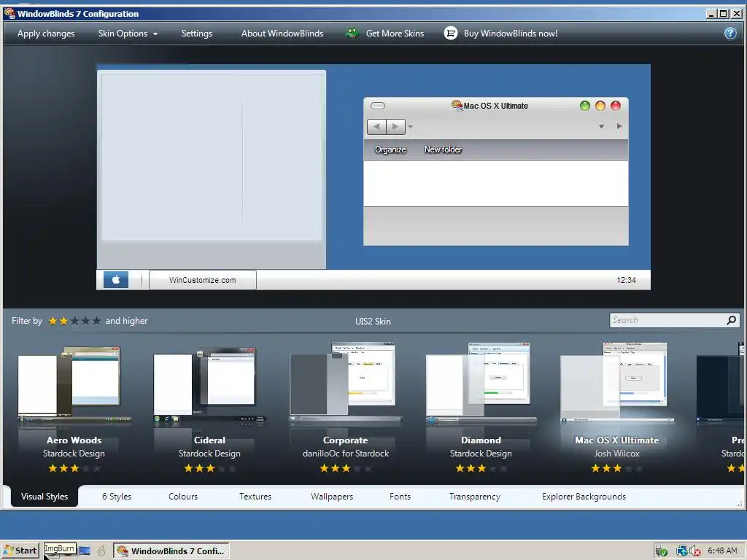The height and width of the screenshot is (560, 747).
Task: Click the 6:48 AM system clock
Action: click(x=722, y=551)
